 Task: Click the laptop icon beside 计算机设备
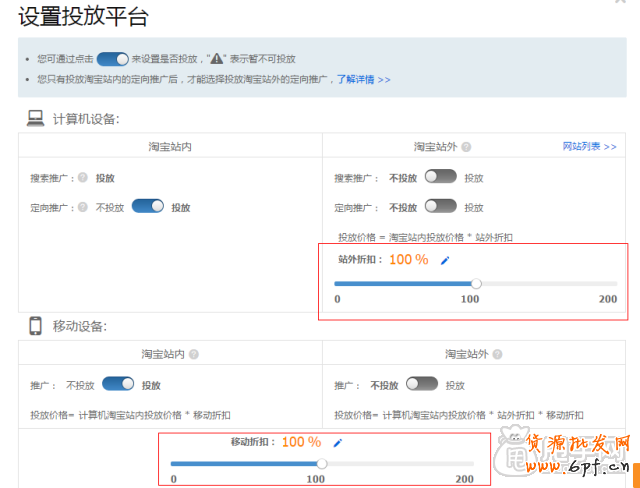click(35, 119)
